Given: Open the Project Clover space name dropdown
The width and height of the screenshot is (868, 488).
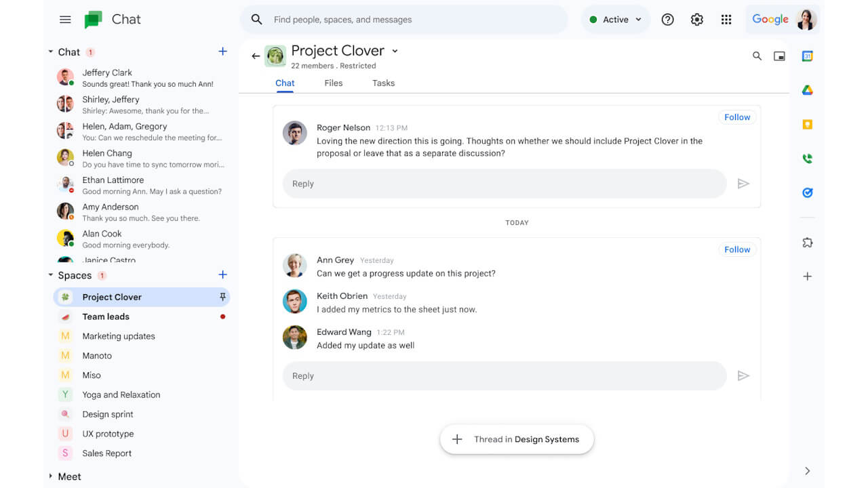Looking at the screenshot, I should tap(395, 51).
